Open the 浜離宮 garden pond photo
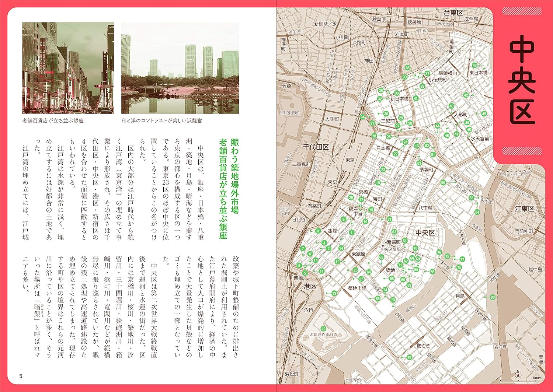 point(180,68)
